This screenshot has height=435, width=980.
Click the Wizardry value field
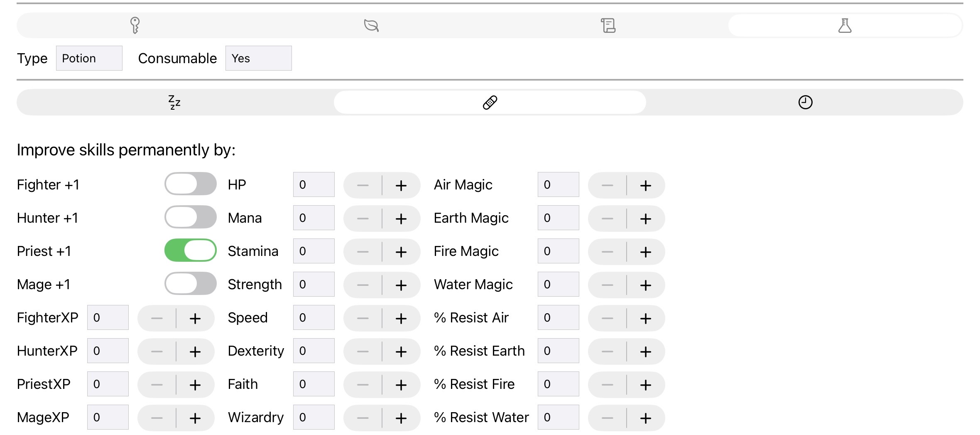(x=313, y=417)
